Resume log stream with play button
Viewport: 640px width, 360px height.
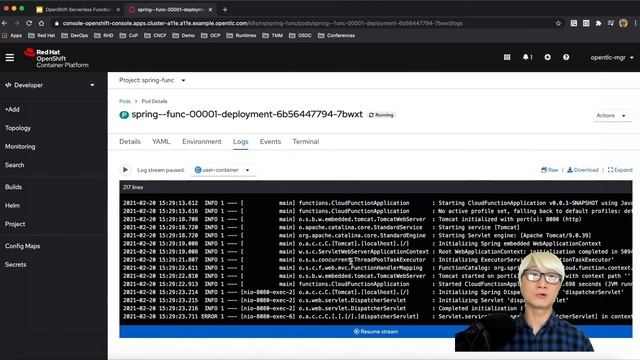click(125, 170)
